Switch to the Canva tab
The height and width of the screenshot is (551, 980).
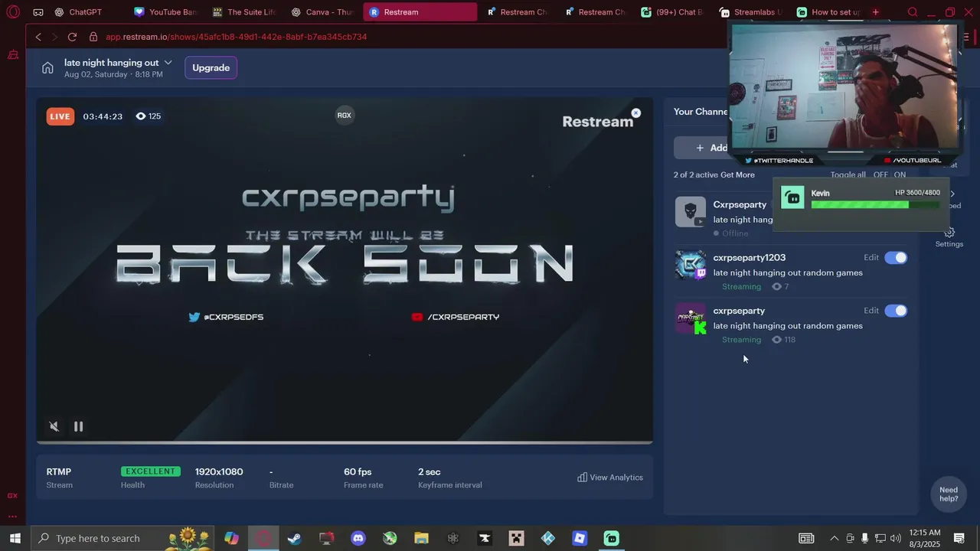(x=322, y=12)
